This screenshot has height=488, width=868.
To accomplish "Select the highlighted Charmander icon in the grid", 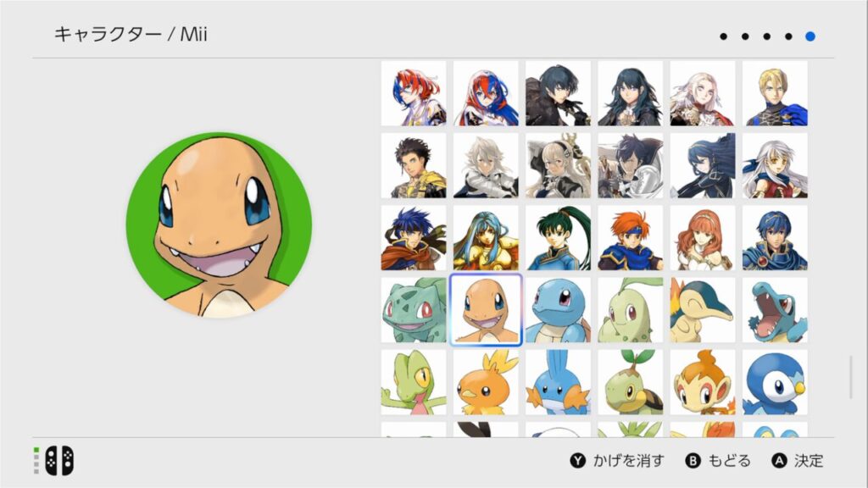I will click(x=486, y=310).
